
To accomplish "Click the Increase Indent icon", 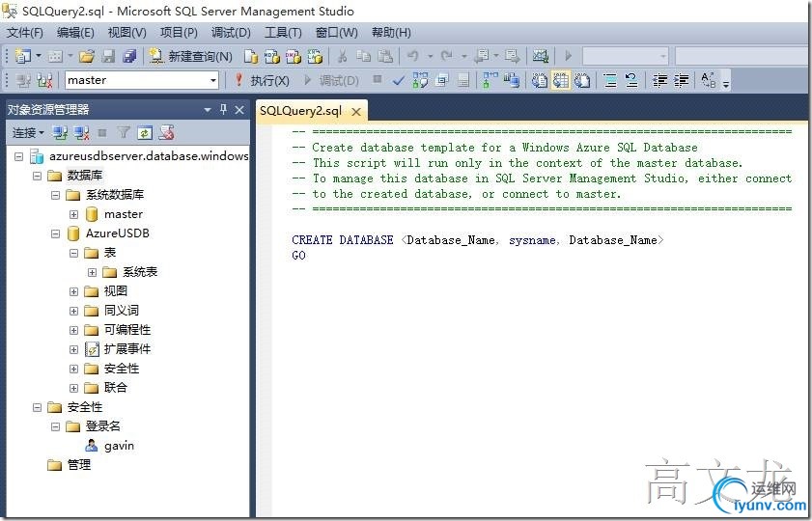I will (x=681, y=80).
